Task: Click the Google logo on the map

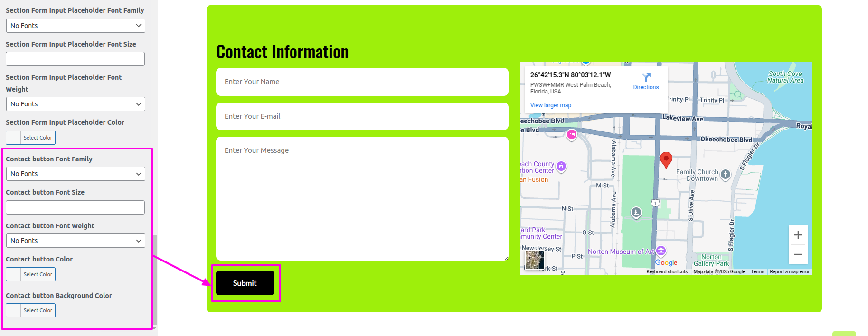Action: click(x=666, y=262)
